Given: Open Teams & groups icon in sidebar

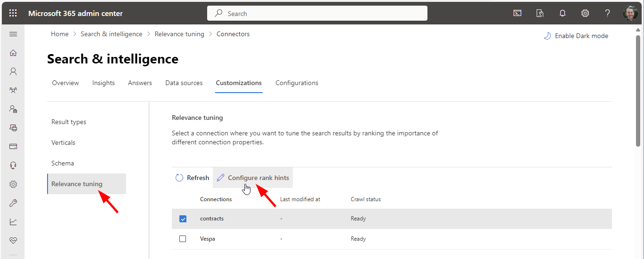Looking at the screenshot, I should (13, 90).
